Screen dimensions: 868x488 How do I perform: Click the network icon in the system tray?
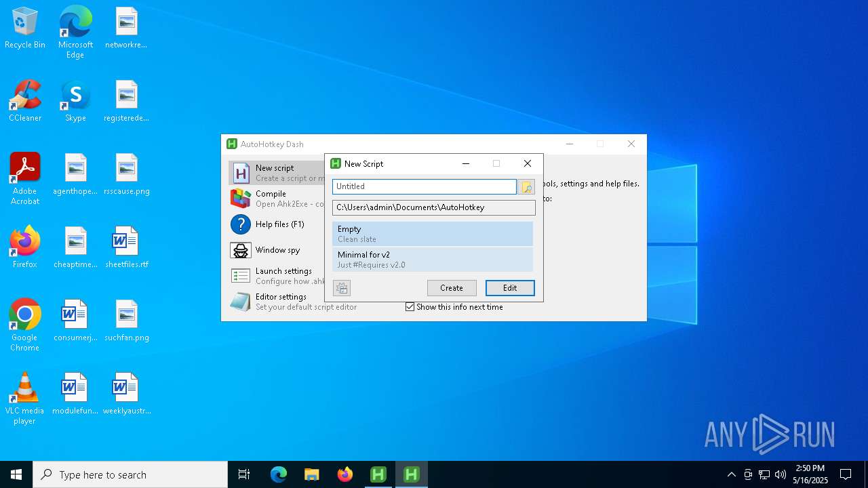pyautogui.click(x=764, y=474)
